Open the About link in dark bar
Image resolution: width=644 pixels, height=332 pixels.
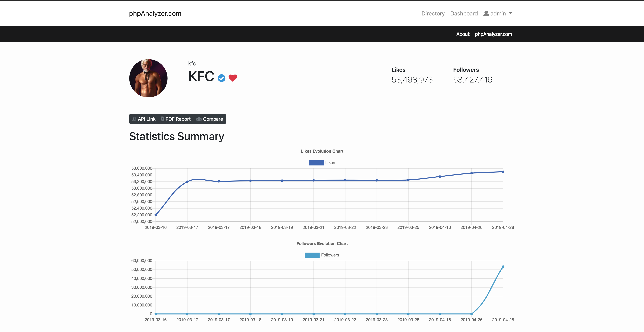[x=463, y=34]
